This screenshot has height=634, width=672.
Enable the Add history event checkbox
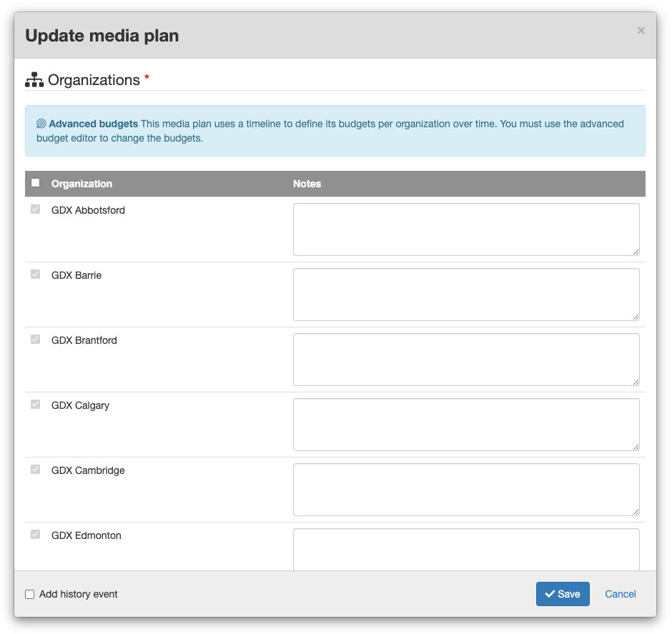click(x=29, y=594)
